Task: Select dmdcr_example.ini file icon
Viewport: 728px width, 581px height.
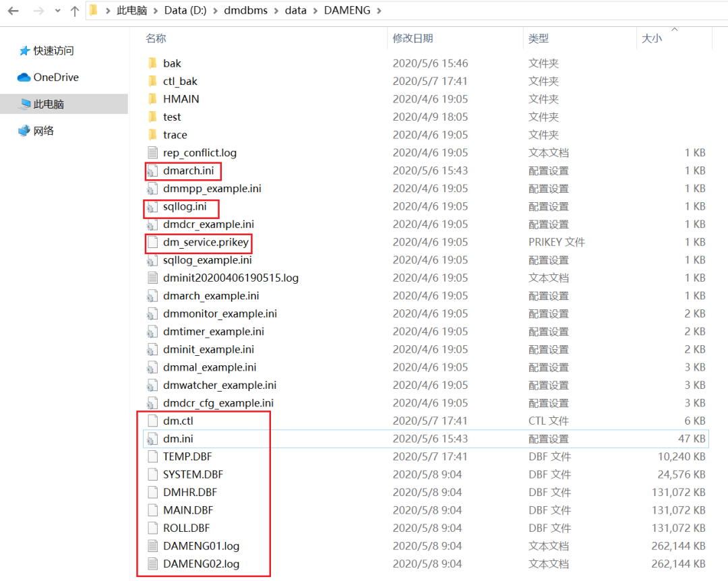Action: click(152, 224)
